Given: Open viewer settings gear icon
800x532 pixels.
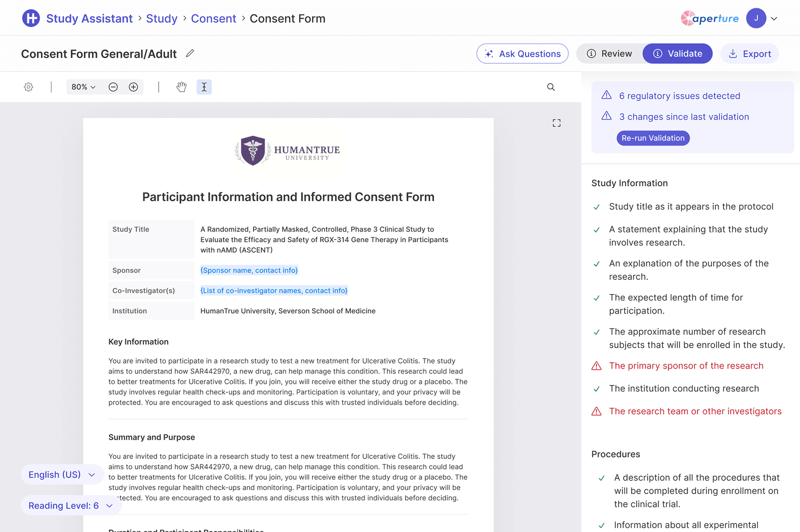Looking at the screenshot, I should 29,87.
